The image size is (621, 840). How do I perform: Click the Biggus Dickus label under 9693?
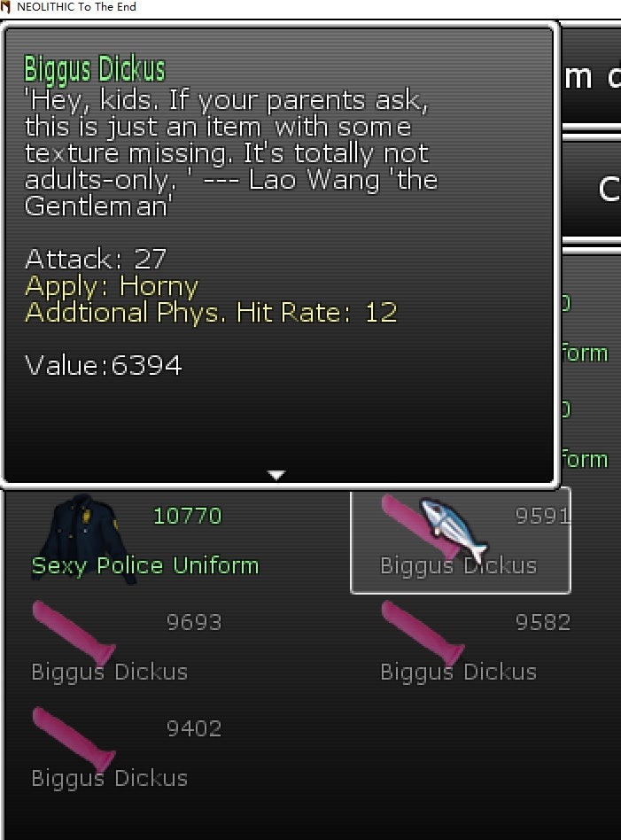(109, 673)
